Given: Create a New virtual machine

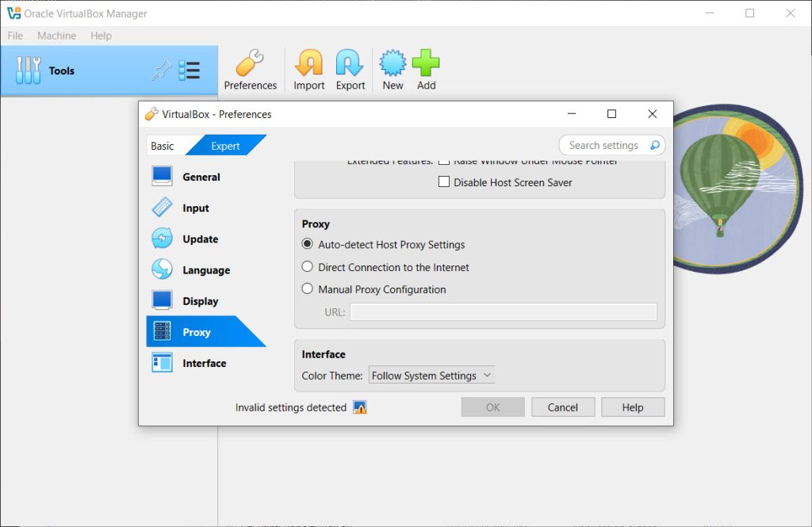Looking at the screenshot, I should [393, 70].
